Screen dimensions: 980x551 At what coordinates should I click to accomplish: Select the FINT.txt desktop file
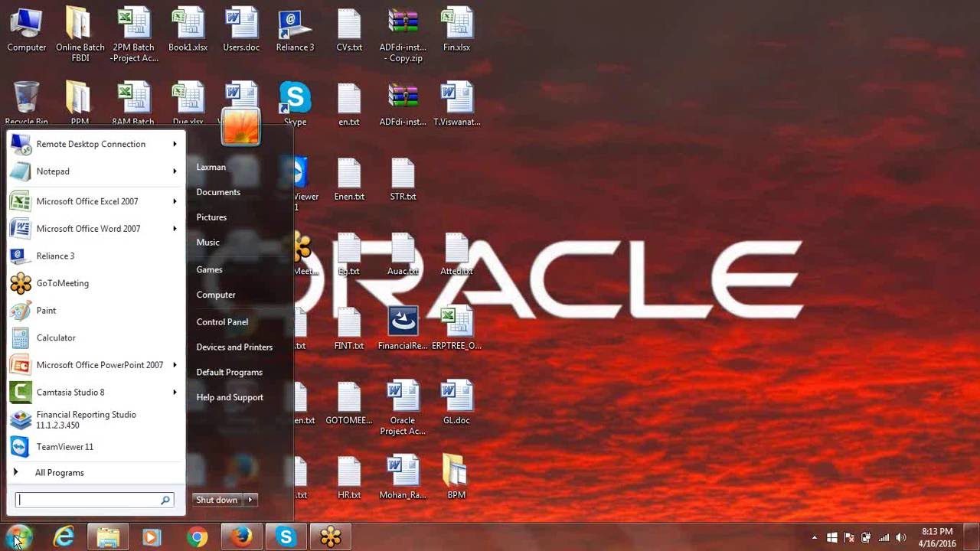[349, 329]
